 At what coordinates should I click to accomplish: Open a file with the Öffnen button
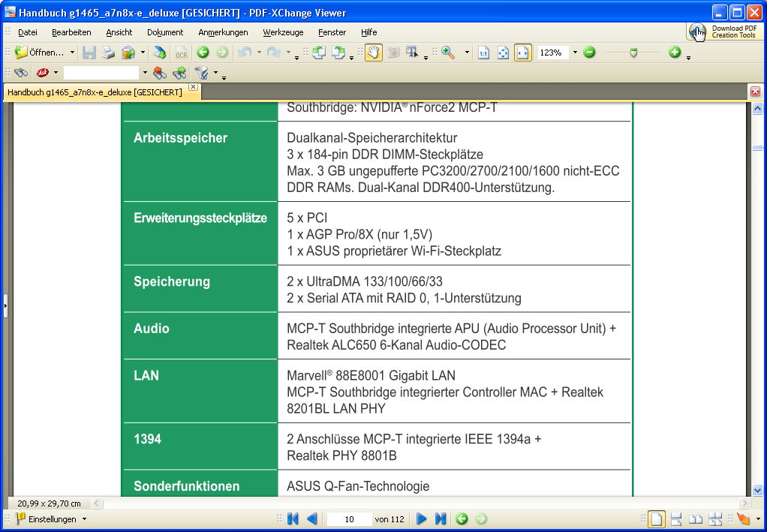click(x=38, y=53)
